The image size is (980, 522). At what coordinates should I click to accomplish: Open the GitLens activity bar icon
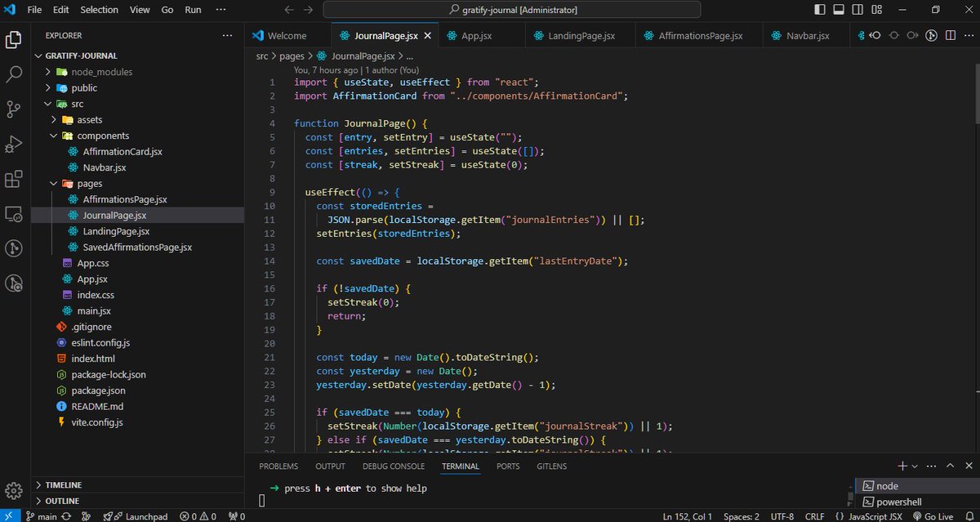coord(14,248)
